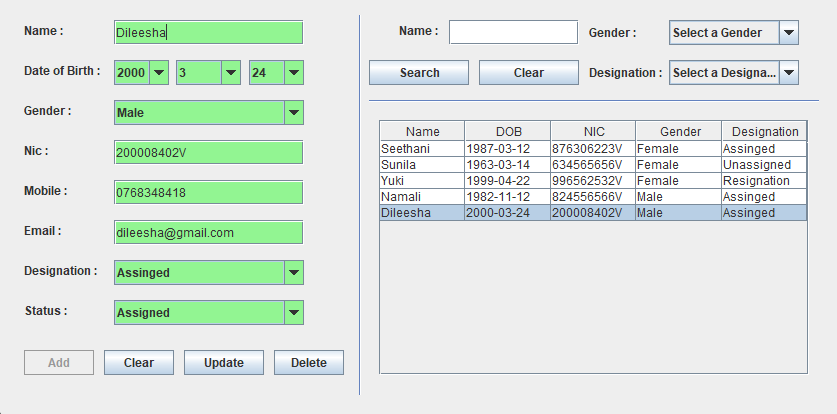837x414 pixels.
Task: Click the DOB column header
Action: coord(507,132)
